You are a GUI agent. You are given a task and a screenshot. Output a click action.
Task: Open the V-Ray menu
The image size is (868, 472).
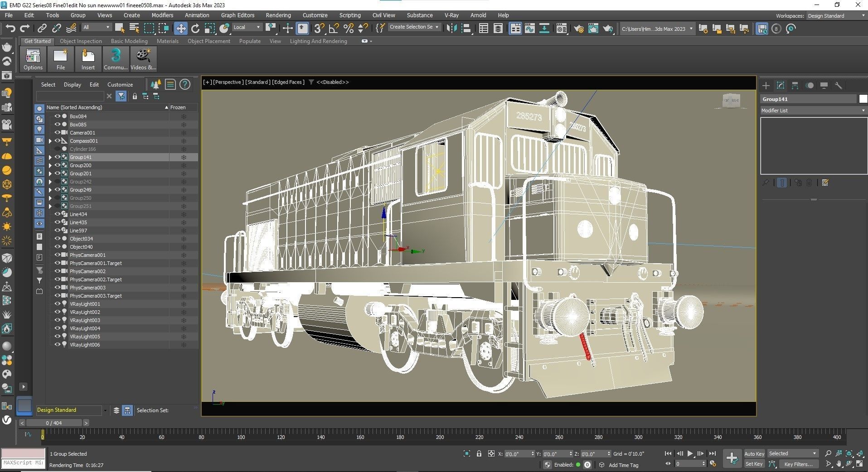click(x=451, y=15)
